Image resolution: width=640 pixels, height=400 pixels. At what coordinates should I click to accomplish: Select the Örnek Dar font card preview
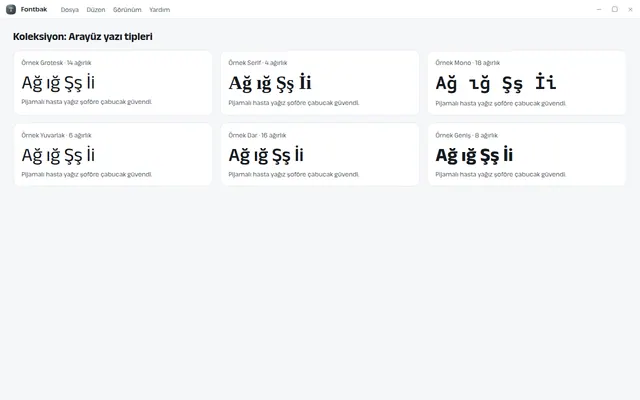[320, 155]
